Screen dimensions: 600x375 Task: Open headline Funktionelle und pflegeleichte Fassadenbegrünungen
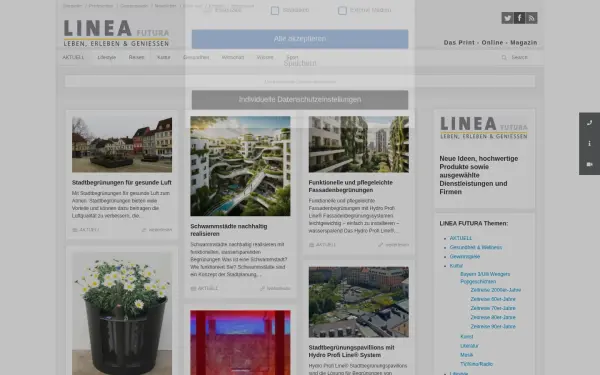pos(351,186)
